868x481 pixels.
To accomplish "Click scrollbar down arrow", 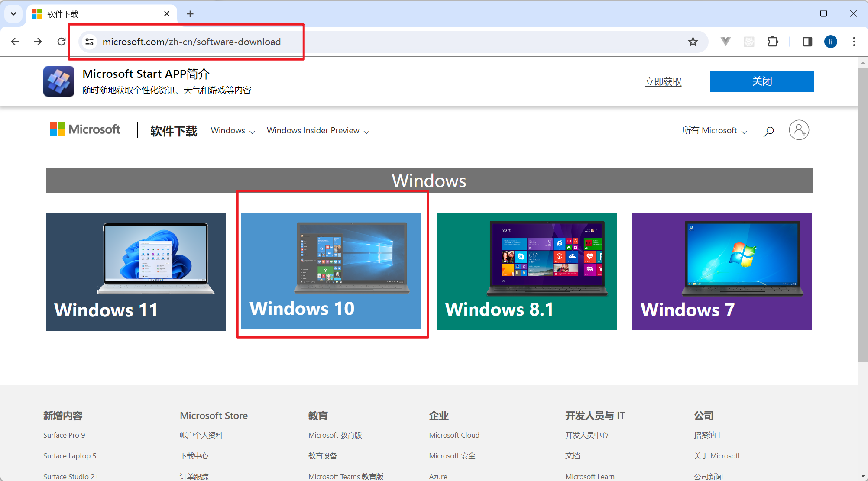I will 863,476.
